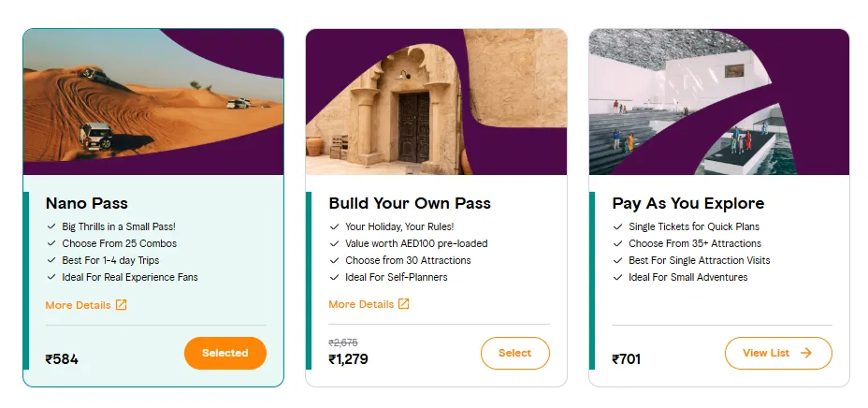Open external-link icon beside Build Your Own More Details
Viewport: 868px width, 408px height.
pyautogui.click(x=404, y=304)
